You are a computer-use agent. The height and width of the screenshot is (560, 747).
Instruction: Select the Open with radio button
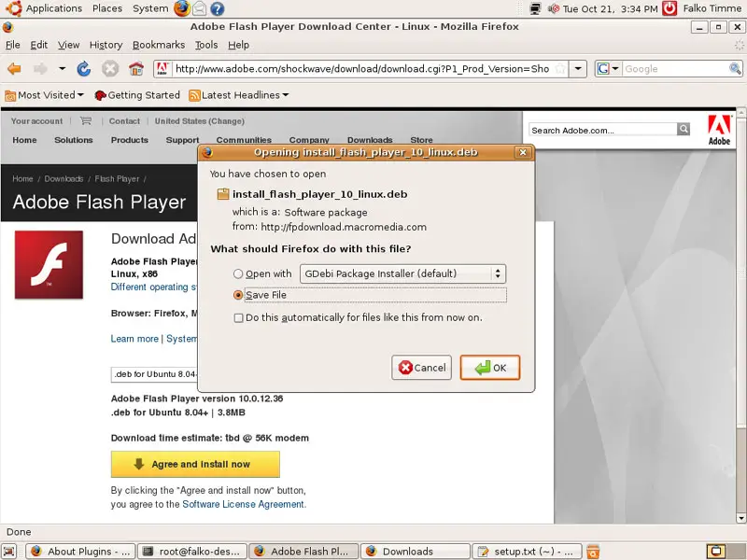238,273
